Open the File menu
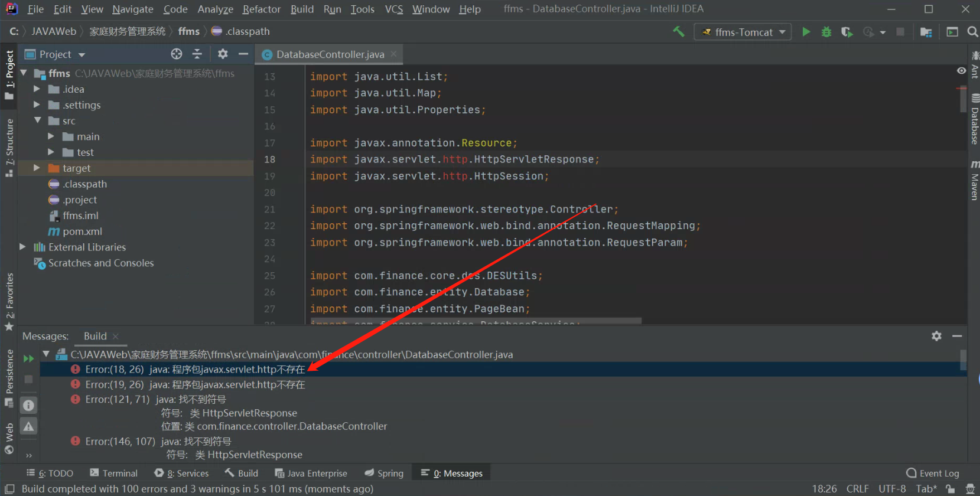 (35, 9)
